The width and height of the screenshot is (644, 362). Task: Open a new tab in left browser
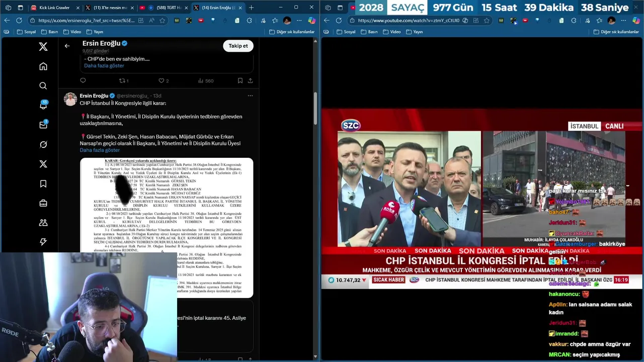[251, 8]
